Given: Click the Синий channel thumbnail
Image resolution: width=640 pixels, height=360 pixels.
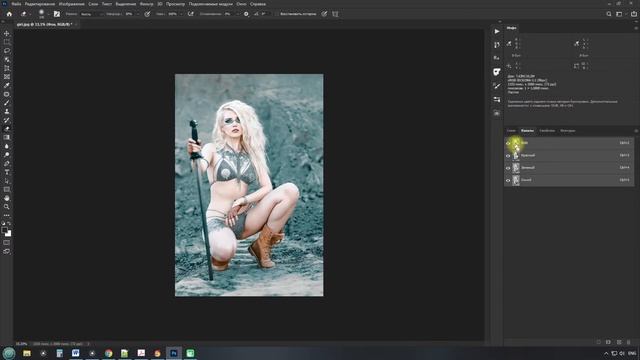Looking at the screenshot, I should coord(516,180).
